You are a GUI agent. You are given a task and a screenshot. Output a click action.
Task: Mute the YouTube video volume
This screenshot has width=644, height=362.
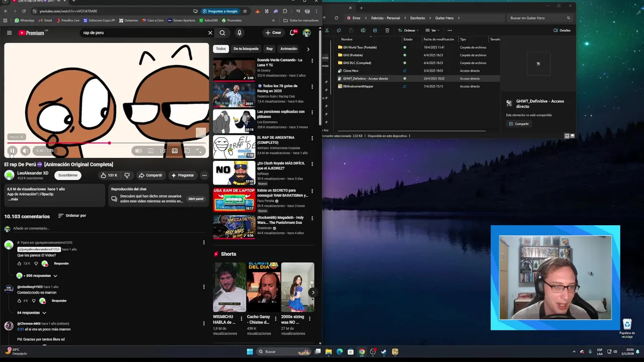[x=25, y=151]
